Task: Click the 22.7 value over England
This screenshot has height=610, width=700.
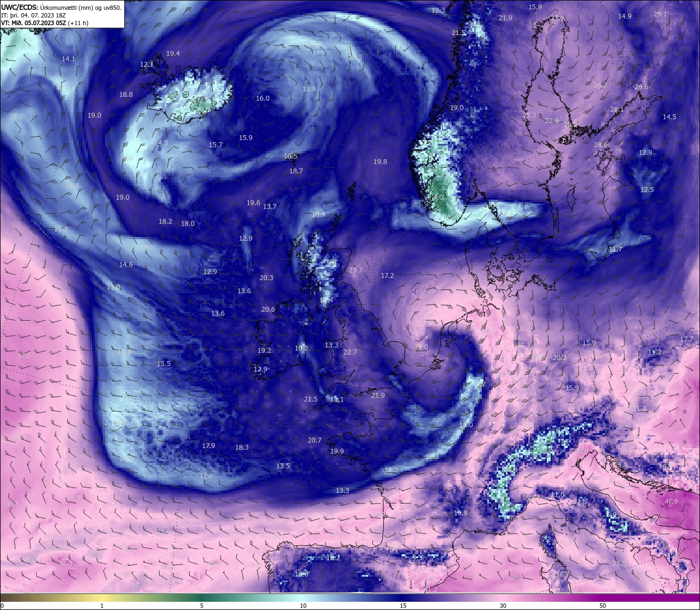Action: 350,352
